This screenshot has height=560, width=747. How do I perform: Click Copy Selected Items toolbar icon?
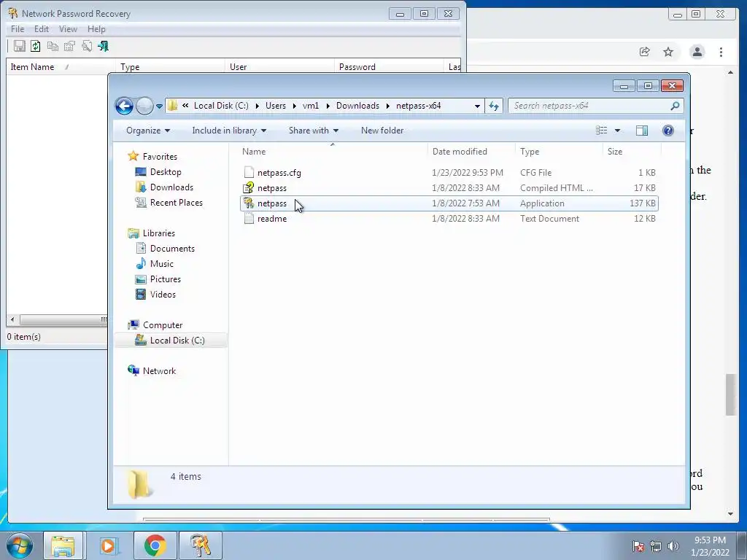[x=53, y=46]
